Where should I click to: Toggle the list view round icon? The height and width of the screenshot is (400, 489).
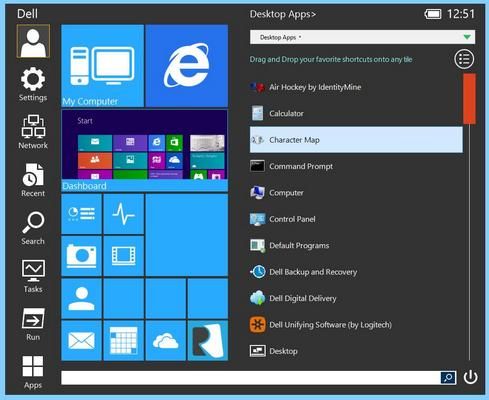(464, 59)
